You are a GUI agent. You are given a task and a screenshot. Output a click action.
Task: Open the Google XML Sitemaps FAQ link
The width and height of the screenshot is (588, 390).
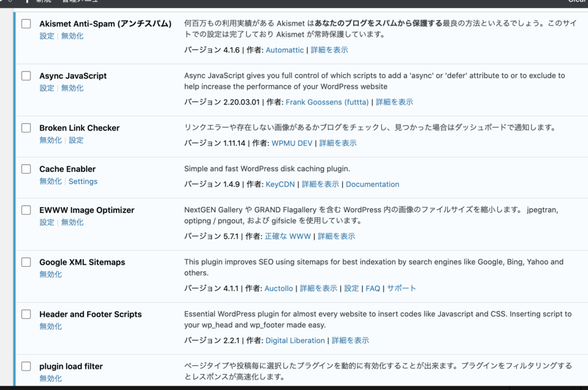(x=373, y=288)
